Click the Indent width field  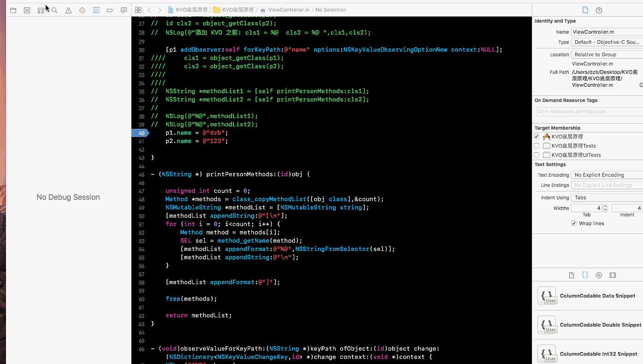tap(627, 208)
